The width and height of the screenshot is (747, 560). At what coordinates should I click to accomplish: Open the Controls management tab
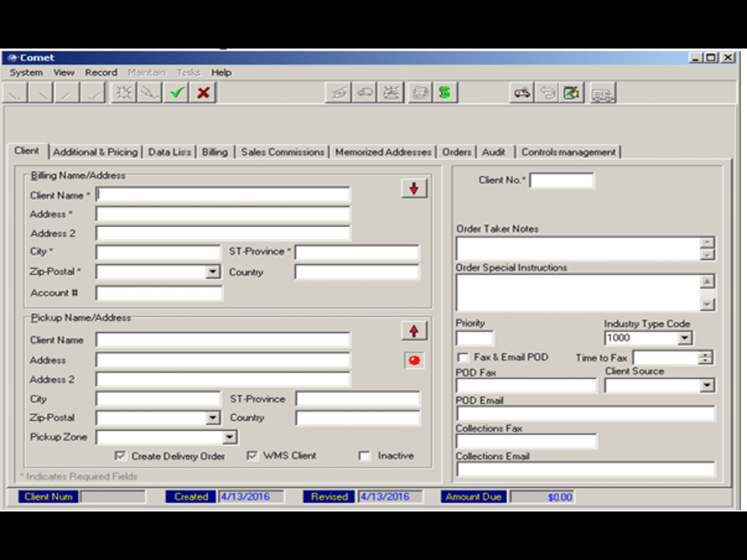pyautogui.click(x=568, y=152)
